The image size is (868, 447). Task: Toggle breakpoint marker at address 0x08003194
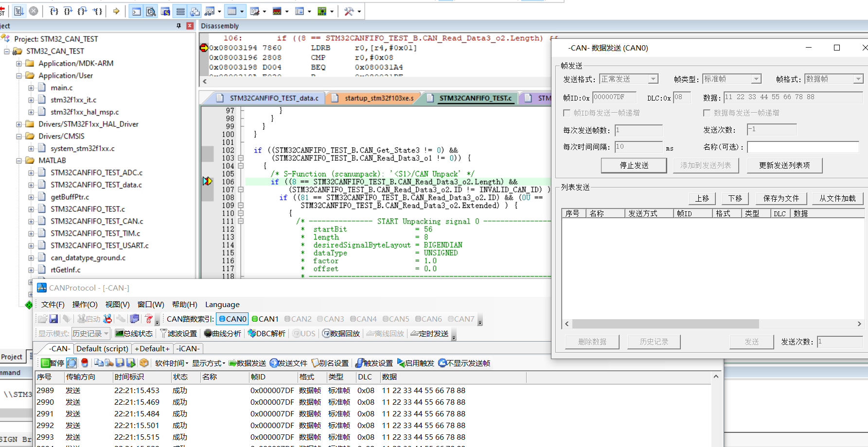204,48
